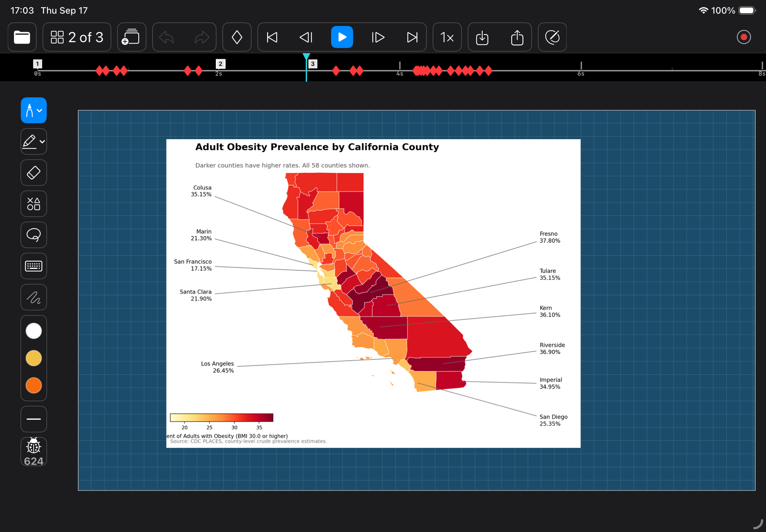Click the chart title 'Adult Obesity Prevalence by California County'
Screen dimensions: 766x532
[317, 147]
